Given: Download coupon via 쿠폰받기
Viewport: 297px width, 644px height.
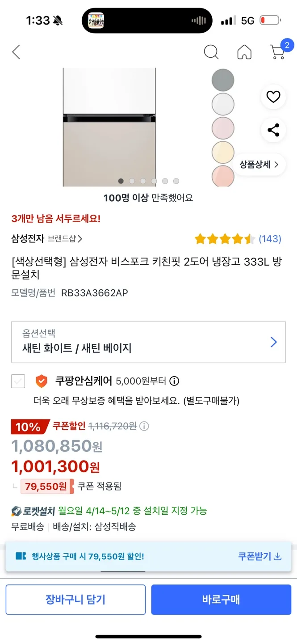Looking at the screenshot, I should (259, 556).
